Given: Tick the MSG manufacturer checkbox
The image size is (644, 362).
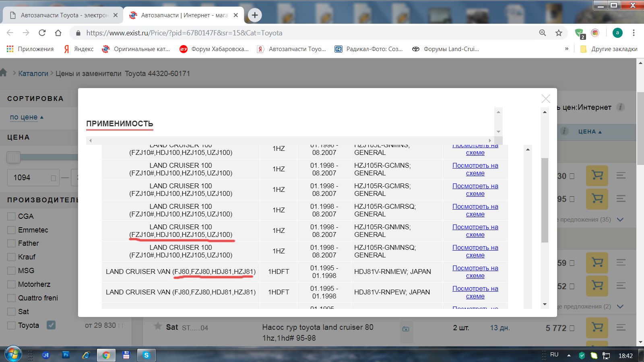Looking at the screenshot, I should (11, 271).
